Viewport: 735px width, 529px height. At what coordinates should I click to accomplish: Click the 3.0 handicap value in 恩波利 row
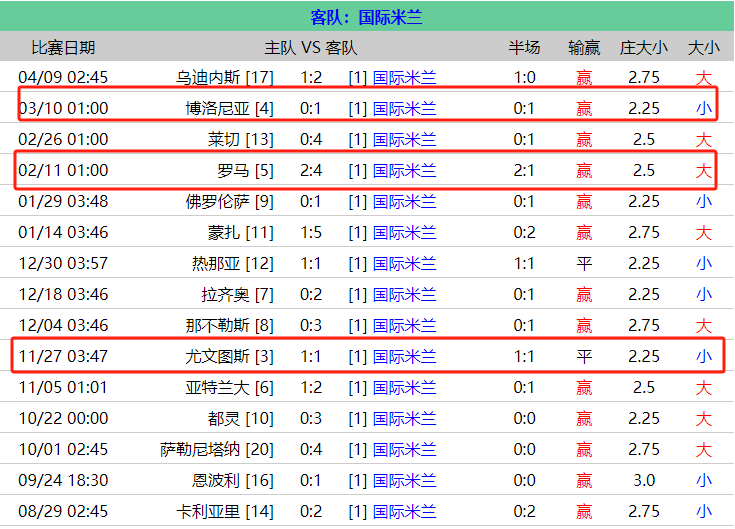pos(644,480)
